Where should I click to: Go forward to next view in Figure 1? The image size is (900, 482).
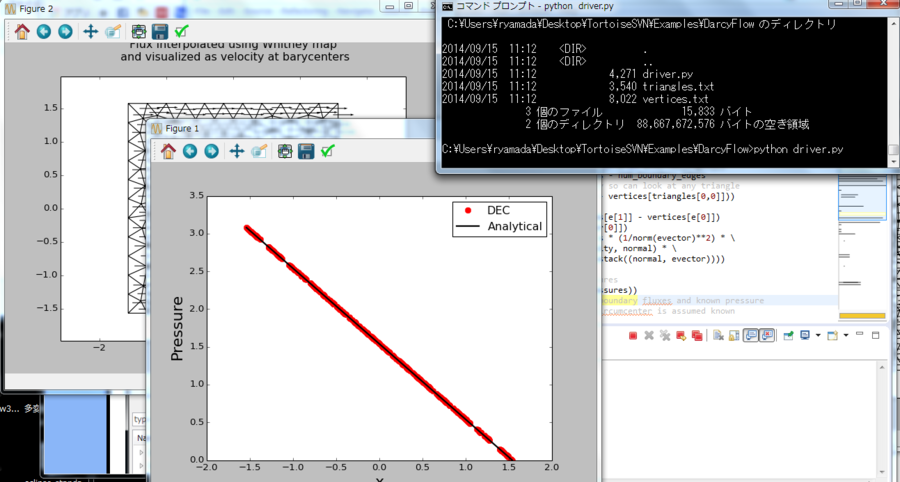[211, 151]
